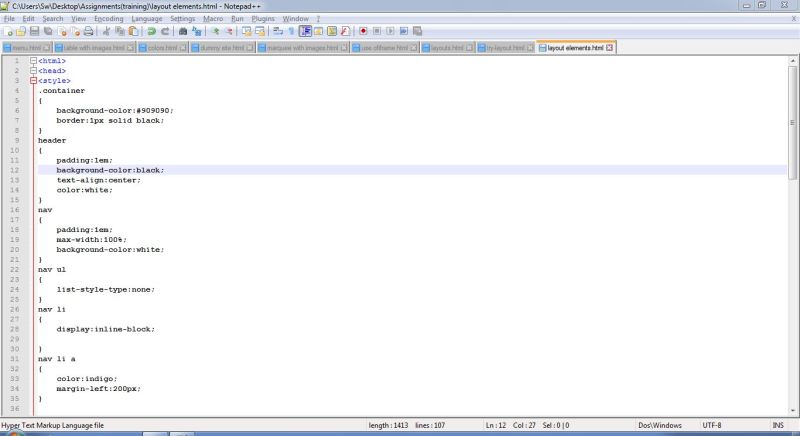Toggle synchronize horizontal scrolling icon

260,31
